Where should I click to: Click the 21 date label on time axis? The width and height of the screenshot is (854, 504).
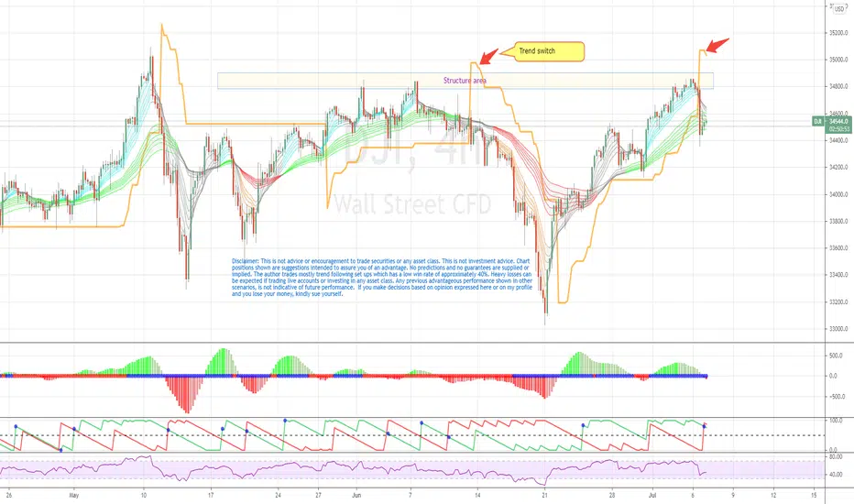(544, 495)
